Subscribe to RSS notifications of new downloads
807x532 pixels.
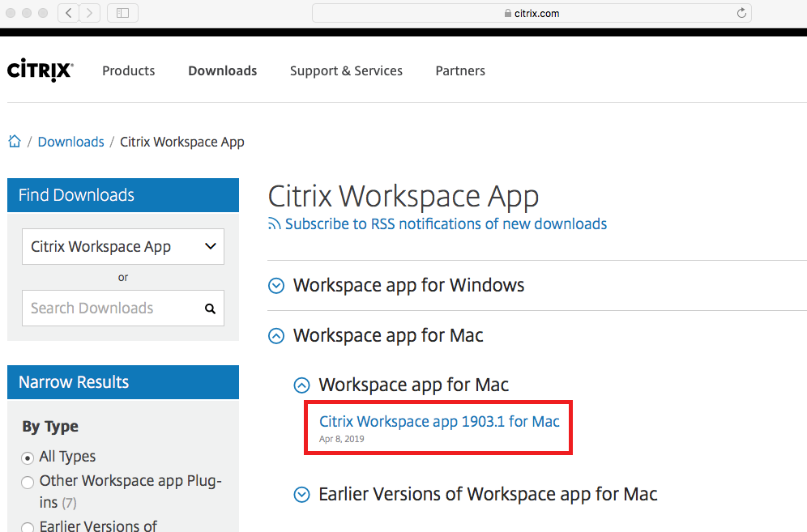pos(446,223)
